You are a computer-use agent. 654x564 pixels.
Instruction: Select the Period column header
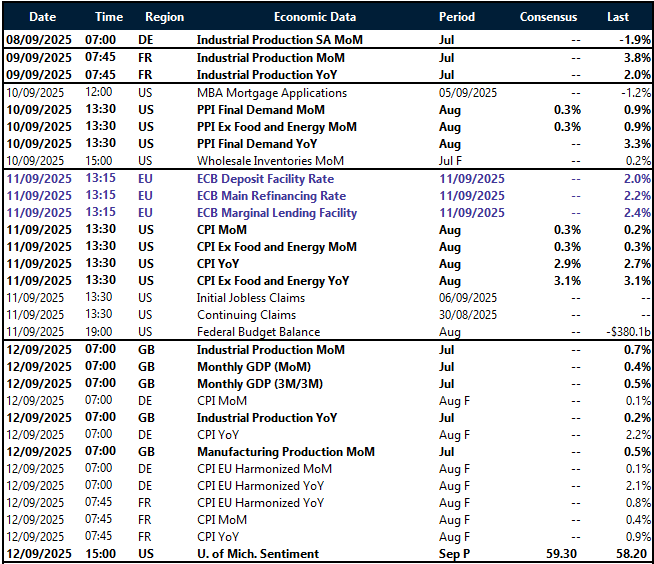458,17
